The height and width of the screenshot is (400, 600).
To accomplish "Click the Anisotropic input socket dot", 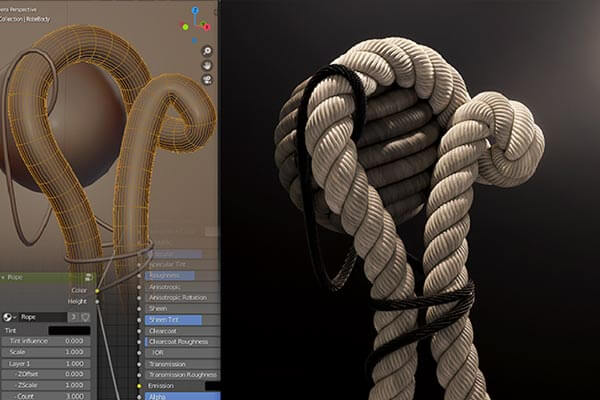I will click(x=139, y=287).
